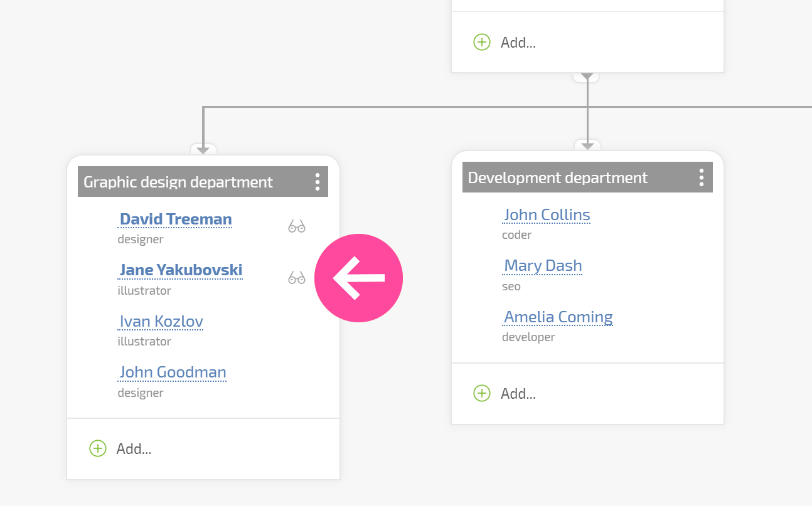Open David Treeman profile link

tap(175, 219)
